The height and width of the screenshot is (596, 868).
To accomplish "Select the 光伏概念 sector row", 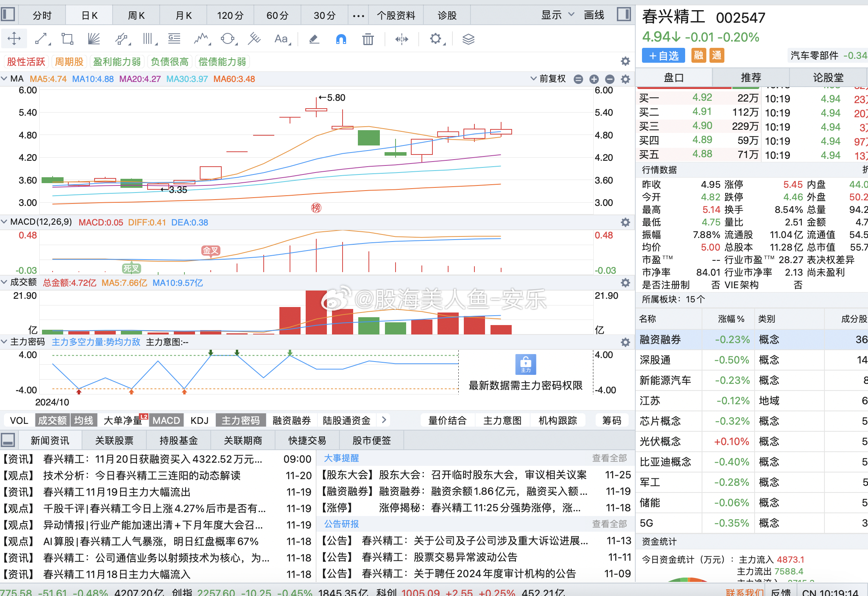I will pyautogui.click(x=751, y=442).
